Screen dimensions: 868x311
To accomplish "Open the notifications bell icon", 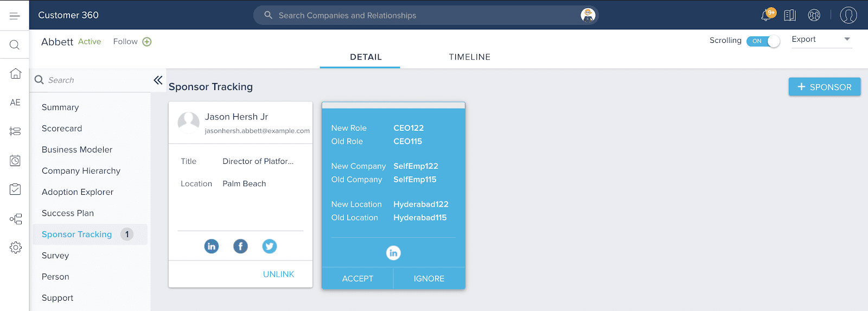I will pos(767,15).
